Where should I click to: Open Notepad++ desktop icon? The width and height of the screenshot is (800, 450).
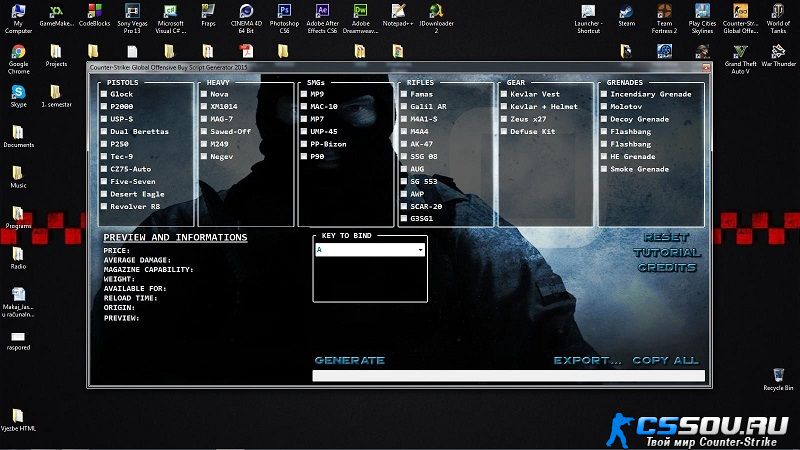tap(398, 15)
